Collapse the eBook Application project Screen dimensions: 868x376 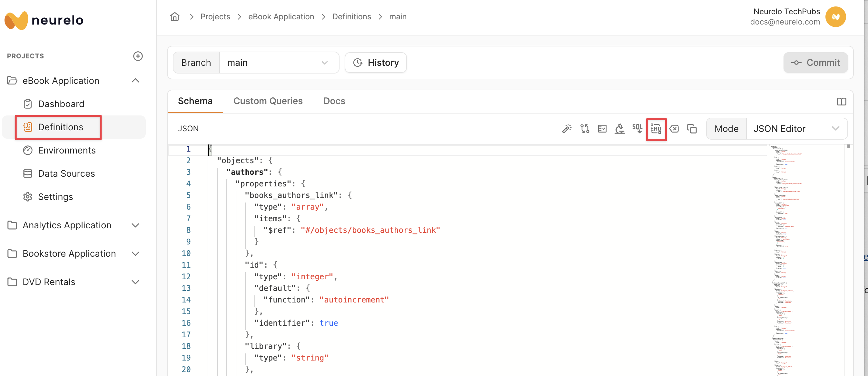135,81
